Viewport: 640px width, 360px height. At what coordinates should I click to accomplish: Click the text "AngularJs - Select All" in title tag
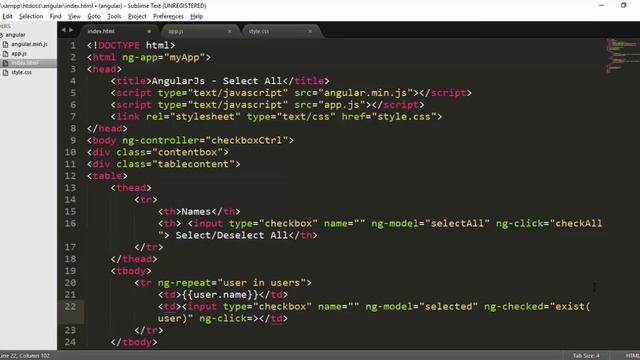(217, 81)
